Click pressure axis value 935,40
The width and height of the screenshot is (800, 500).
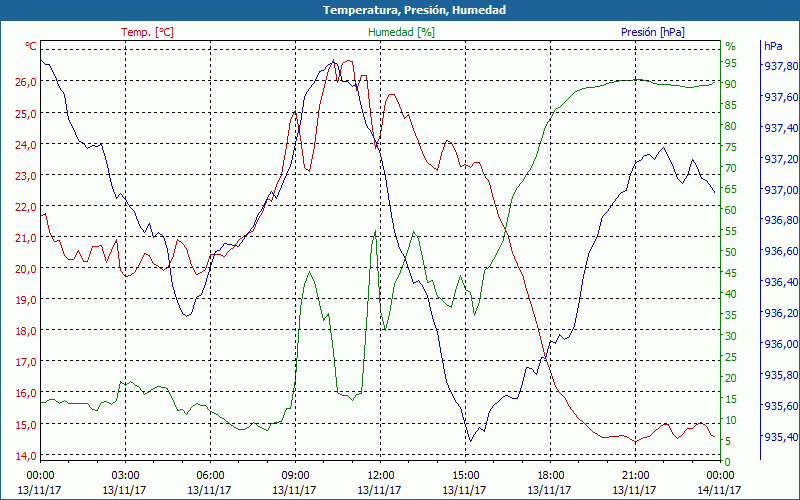780,437
